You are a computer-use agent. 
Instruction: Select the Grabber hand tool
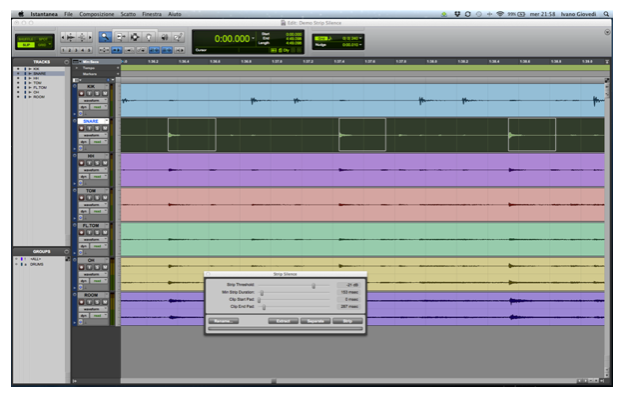coord(149,37)
